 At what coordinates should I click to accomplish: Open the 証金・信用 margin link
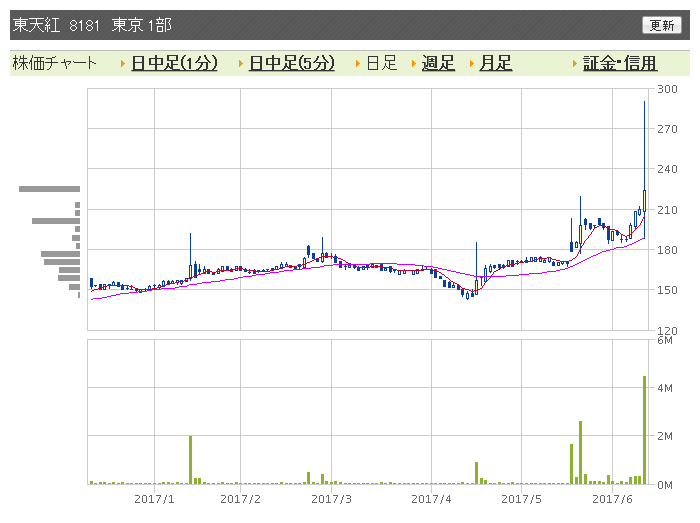pyautogui.click(x=620, y=63)
